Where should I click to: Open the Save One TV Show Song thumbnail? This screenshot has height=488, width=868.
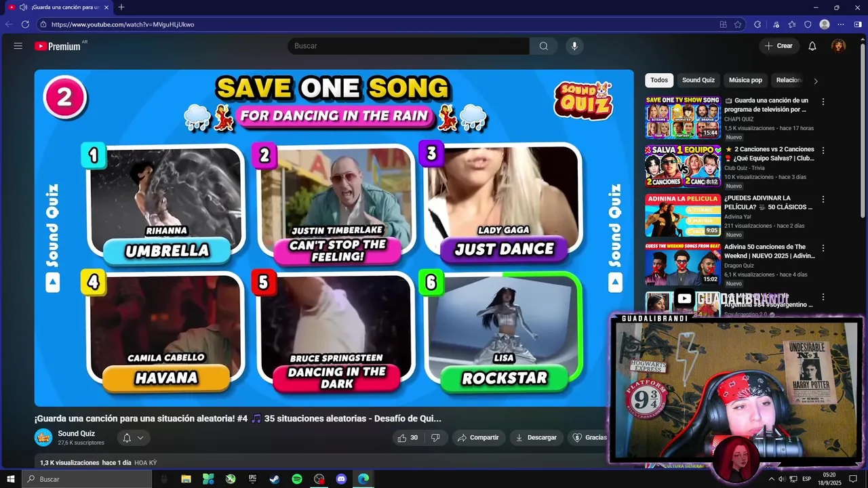[x=682, y=117]
